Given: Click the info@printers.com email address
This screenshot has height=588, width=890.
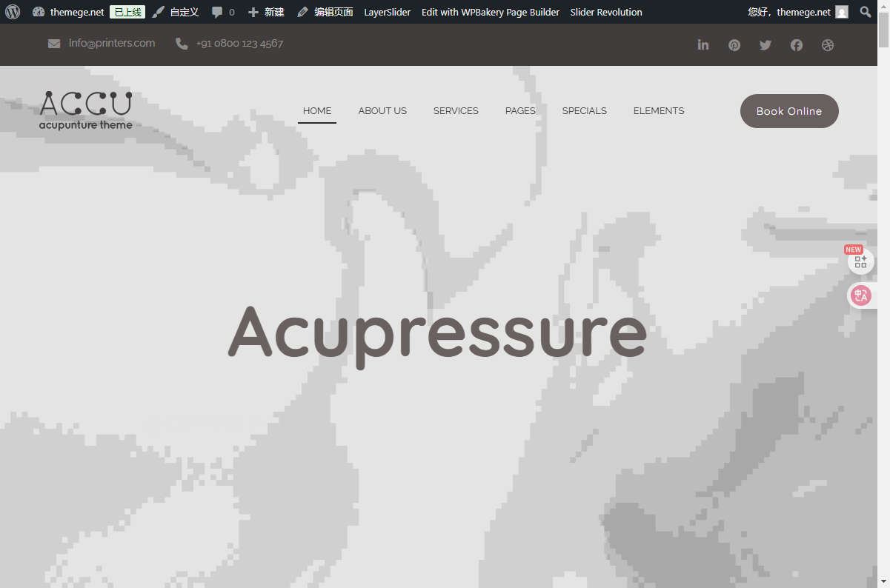Looking at the screenshot, I should click(112, 43).
